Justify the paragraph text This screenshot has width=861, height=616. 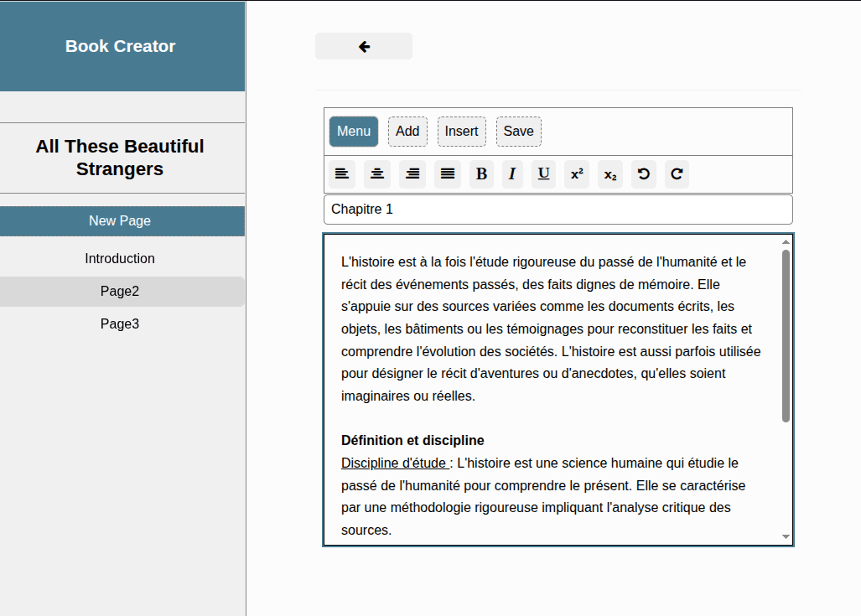(x=448, y=174)
